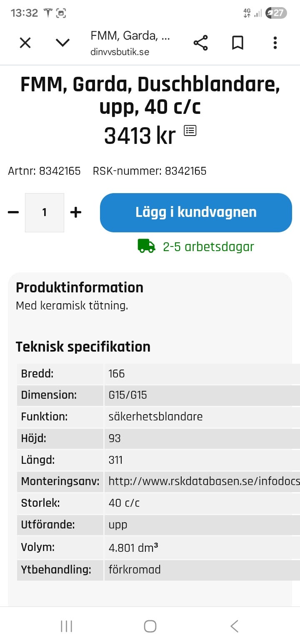Open the battery indicator in status bar

click(275, 13)
